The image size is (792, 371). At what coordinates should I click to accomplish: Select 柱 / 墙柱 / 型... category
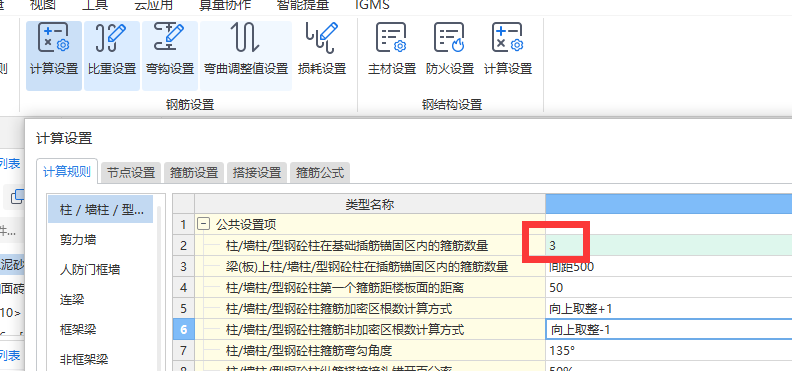tap(101, 209)
